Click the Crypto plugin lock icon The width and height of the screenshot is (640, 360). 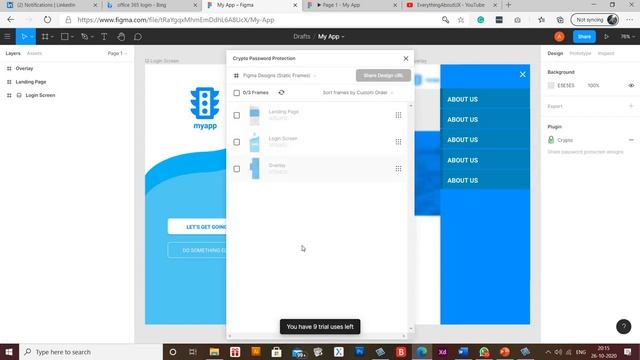[x=551, y=140]
